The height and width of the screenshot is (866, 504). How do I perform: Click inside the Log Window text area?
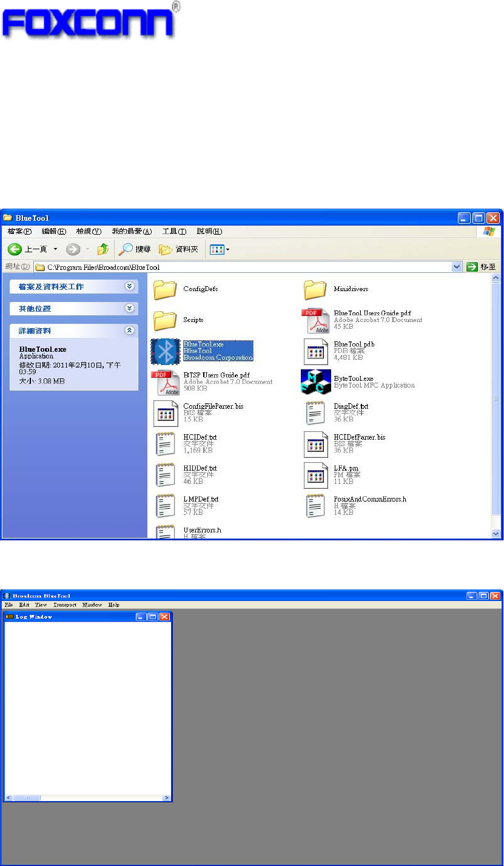(88, 708)
